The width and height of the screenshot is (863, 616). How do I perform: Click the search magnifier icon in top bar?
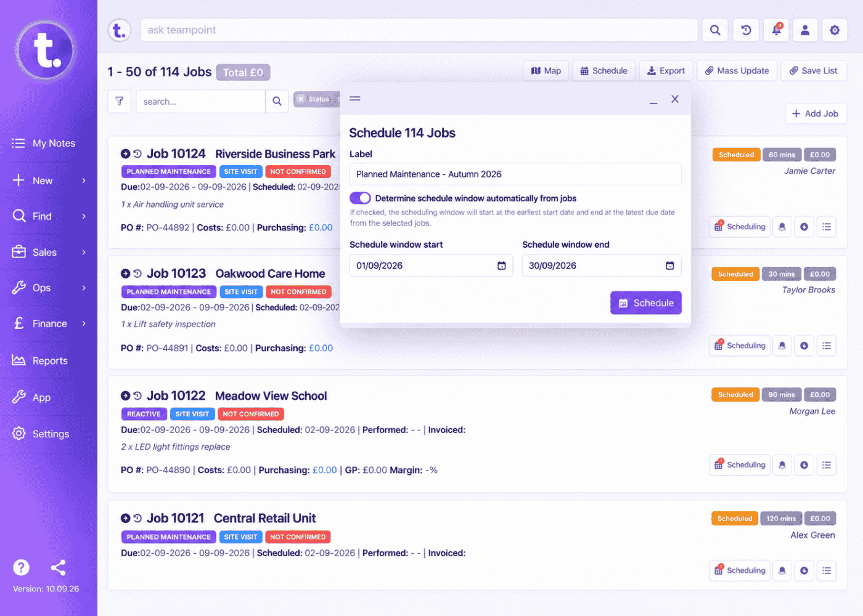[715, 30]
